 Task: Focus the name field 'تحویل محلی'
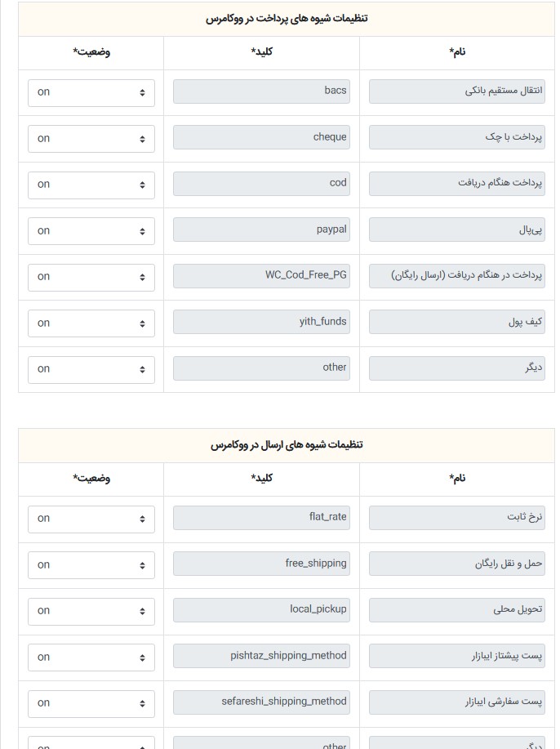click(456, 610)
